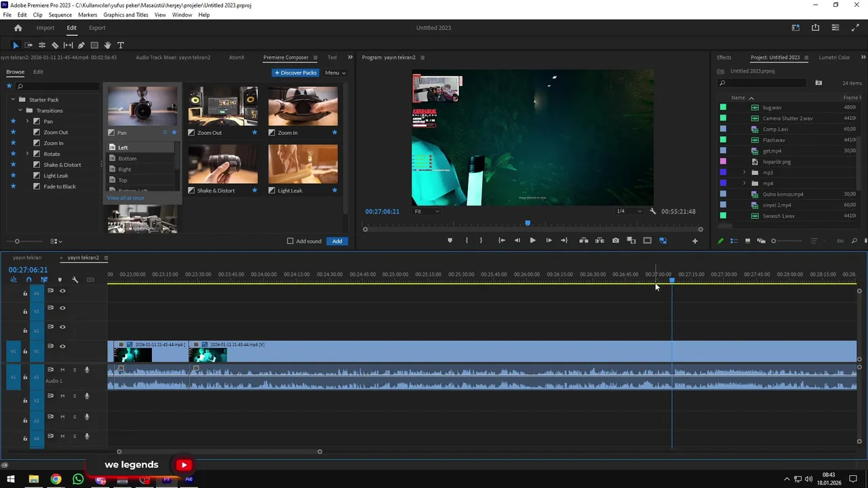Expand the Rotate transition tree item
This screenshot has height=488, width=868.
point(27,154)
